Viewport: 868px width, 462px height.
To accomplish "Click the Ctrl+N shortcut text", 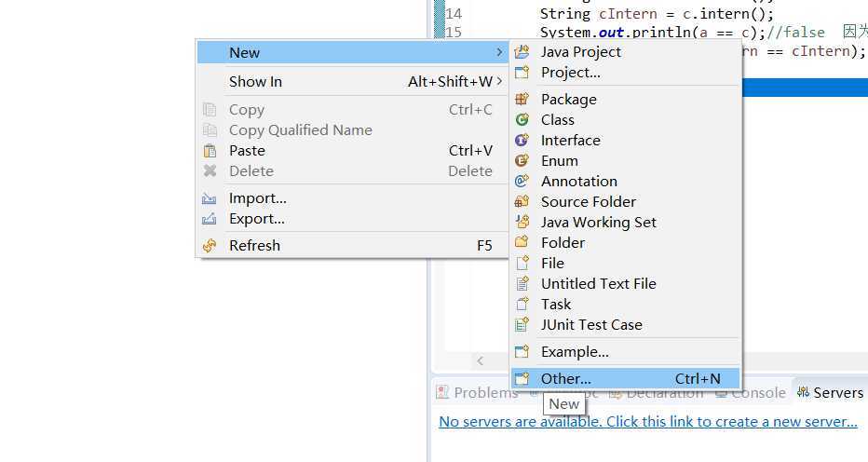I will [698, 379].
